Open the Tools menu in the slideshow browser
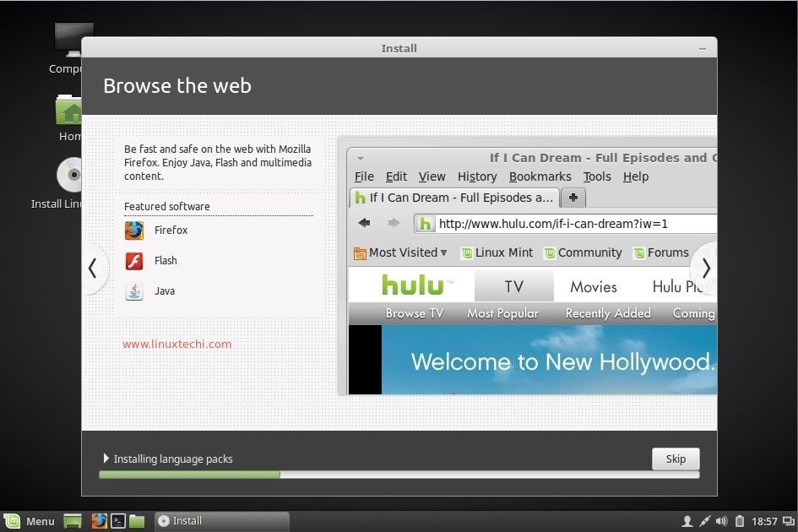 point(596,176)
